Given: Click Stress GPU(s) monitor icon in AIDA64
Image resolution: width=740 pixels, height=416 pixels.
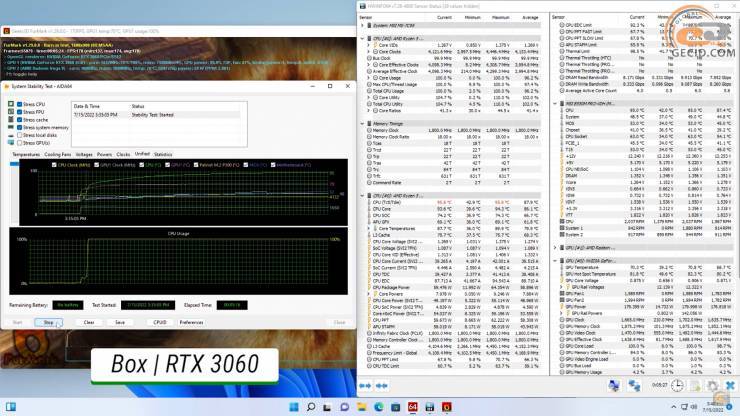Looking at the screenshot, I should [11, 143].
